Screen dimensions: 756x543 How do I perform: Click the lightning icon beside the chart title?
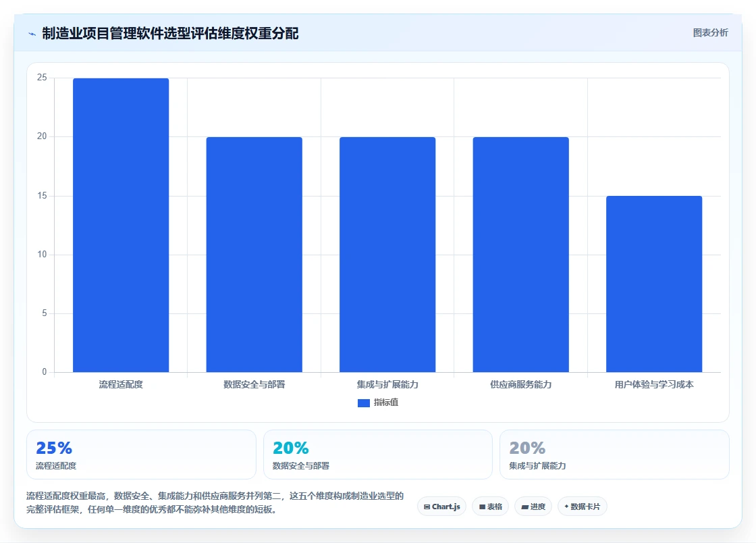[x=32, y=34]
